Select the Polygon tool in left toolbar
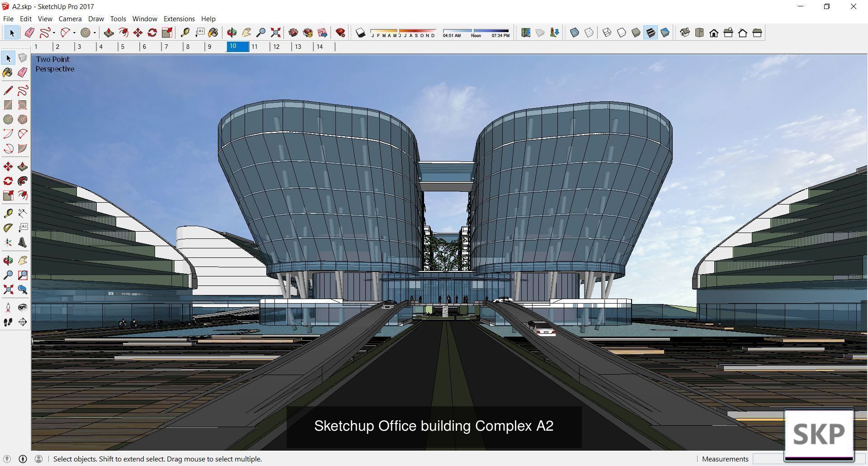The height and width of the screenshot is (466, 868). point(23,119)
